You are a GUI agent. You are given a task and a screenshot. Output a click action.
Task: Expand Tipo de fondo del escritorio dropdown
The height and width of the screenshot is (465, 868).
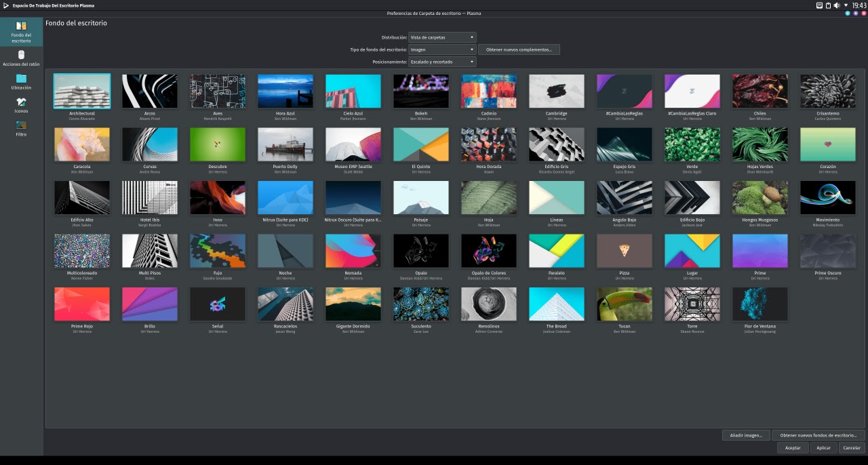[442, 49]
